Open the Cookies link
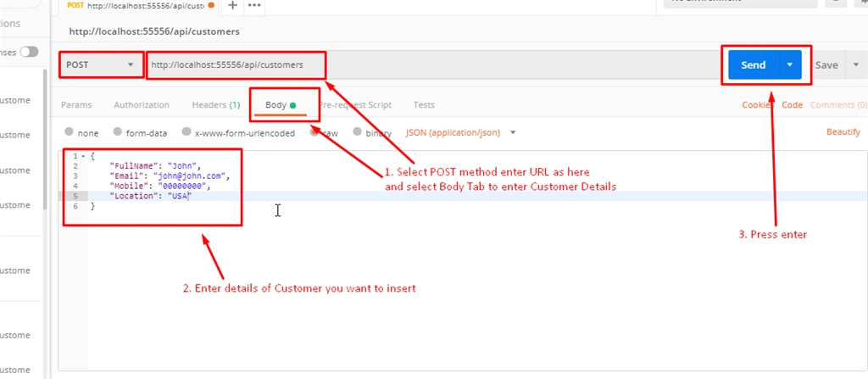Screen dimensions: 868x379 pos(759,105)
